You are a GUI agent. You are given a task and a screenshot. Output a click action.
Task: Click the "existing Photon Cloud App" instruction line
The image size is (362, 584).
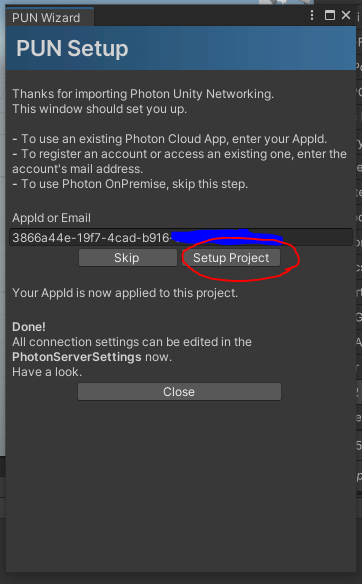(169, 139)
